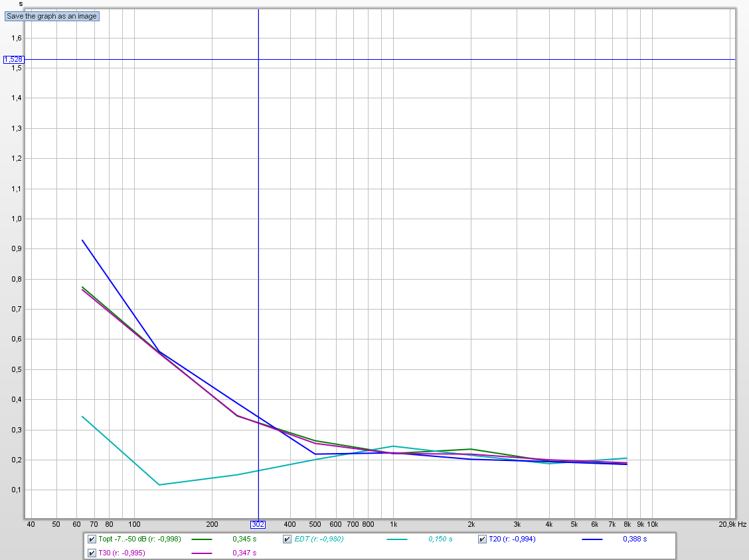Viewport: 749px width, 560px height.
Task: Click the green Topt legend line swatch
Action: click(201, 539)
